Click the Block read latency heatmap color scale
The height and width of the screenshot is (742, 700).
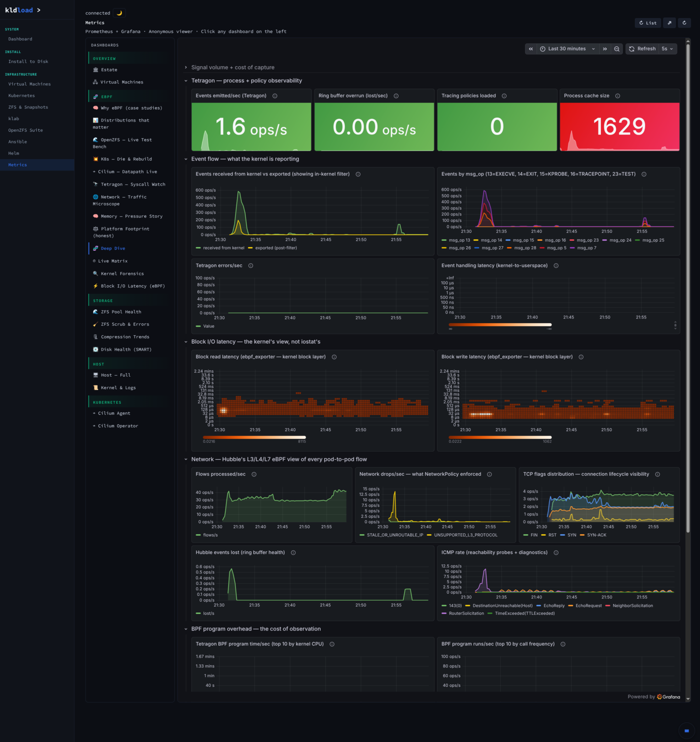tap(254, 437)
